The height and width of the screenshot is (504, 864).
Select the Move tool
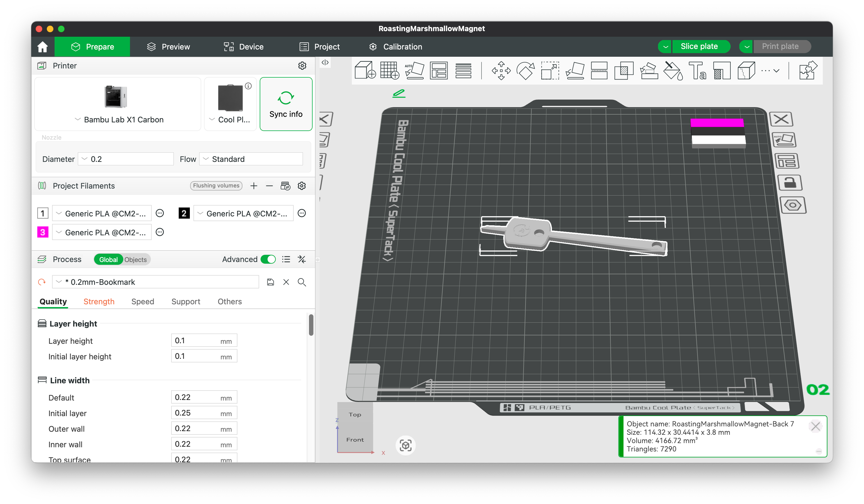501,70
